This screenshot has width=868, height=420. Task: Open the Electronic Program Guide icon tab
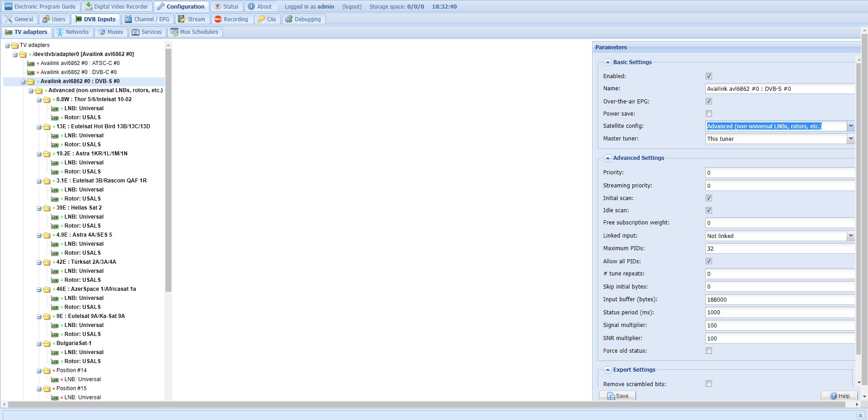[9, 6]
